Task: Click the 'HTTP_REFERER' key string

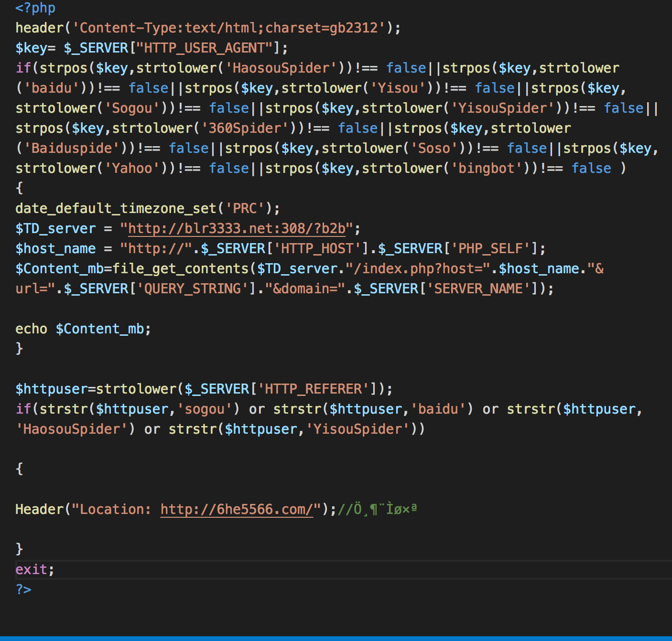Action: coord(314,389)
